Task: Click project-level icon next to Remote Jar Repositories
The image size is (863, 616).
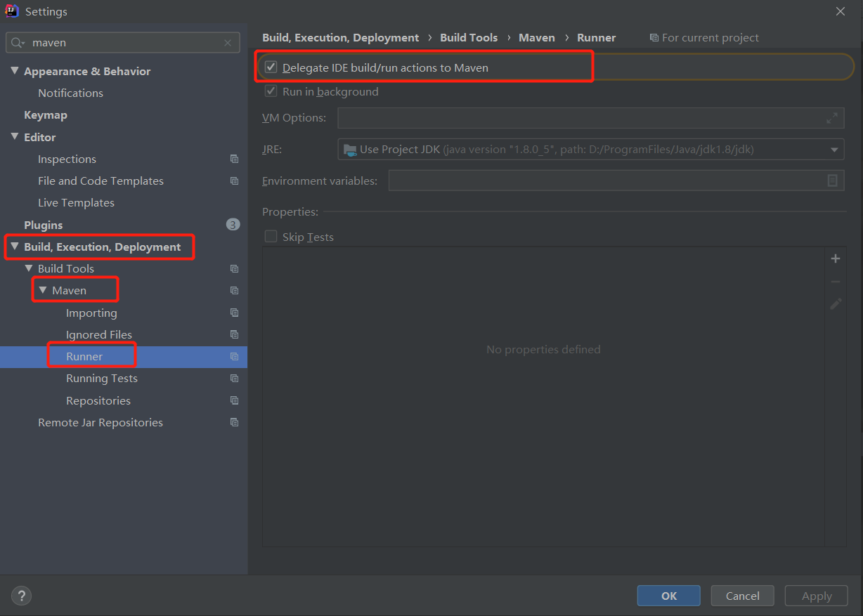Action: [234, 423]
